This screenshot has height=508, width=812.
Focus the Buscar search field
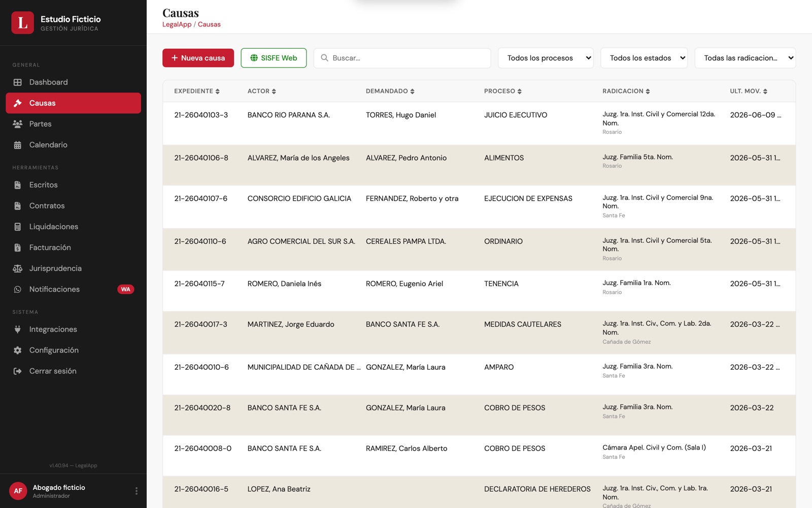(402, 58)
